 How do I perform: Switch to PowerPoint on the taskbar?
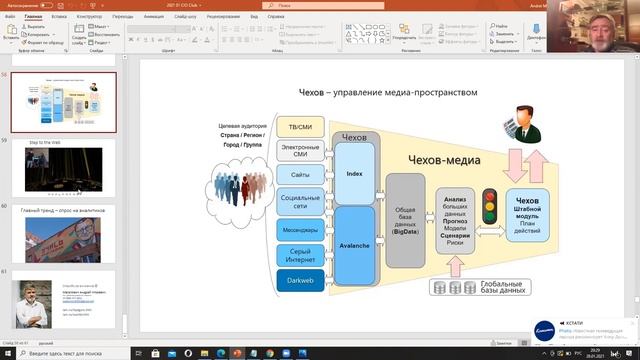237,353
